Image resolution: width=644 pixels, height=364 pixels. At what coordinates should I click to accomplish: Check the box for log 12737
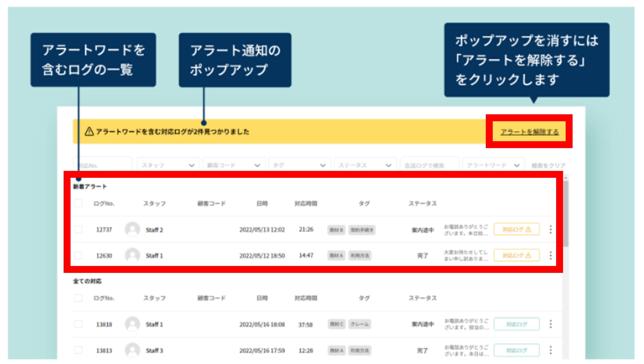click(x=78, y=229)
